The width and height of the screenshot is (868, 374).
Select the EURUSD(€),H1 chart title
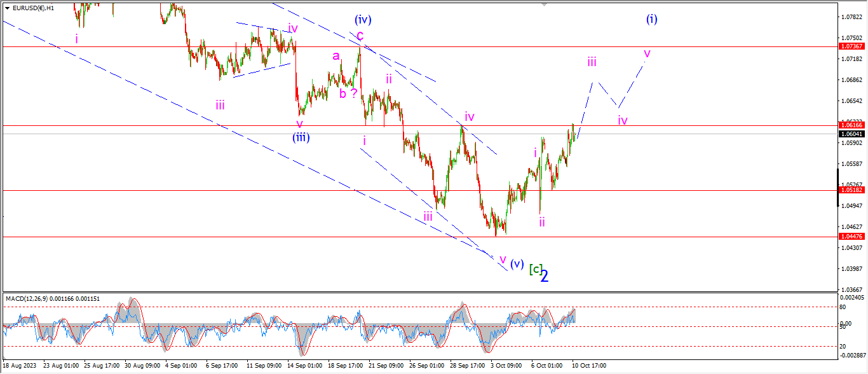coord(34,8)
